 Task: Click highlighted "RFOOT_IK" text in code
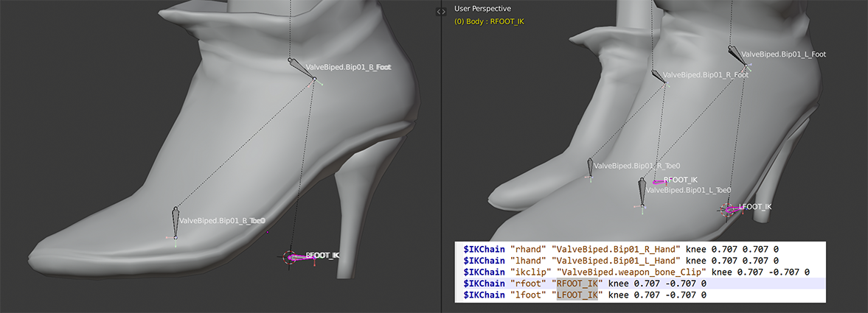577,284
